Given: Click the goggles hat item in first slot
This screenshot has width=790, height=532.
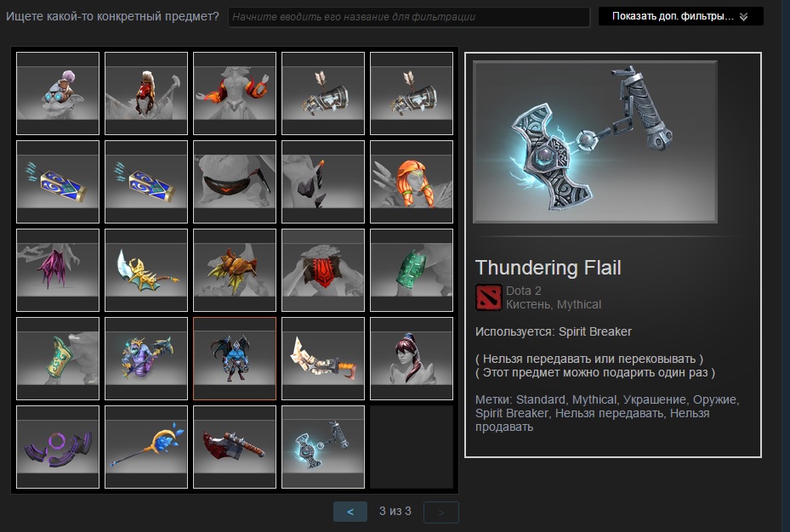Looking at the screenshot, I should 58,93.
